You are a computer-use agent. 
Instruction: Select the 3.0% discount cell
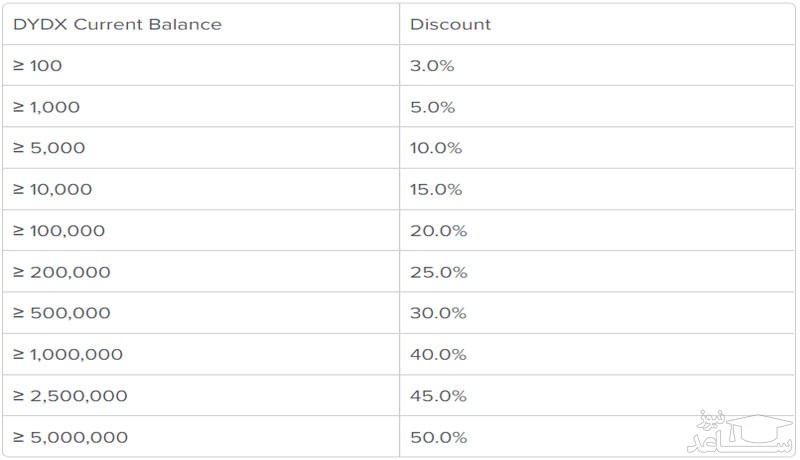click(432, 65)
